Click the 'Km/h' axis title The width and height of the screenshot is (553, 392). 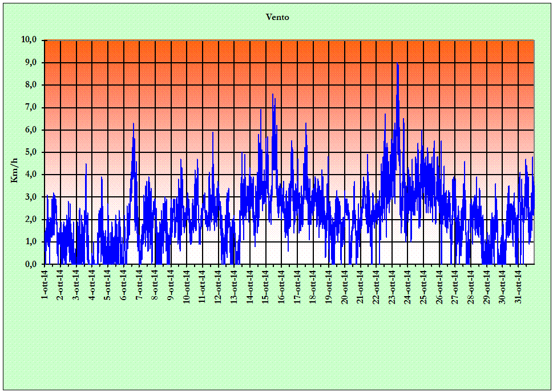tap(14, 170)
